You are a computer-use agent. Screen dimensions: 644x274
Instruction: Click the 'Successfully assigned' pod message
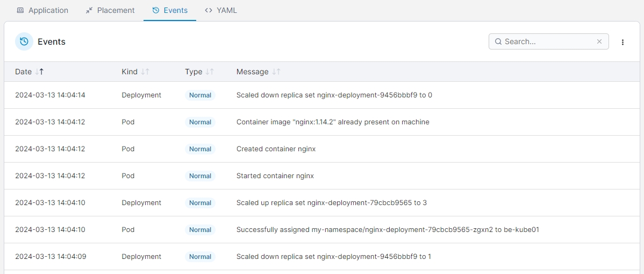387,230
